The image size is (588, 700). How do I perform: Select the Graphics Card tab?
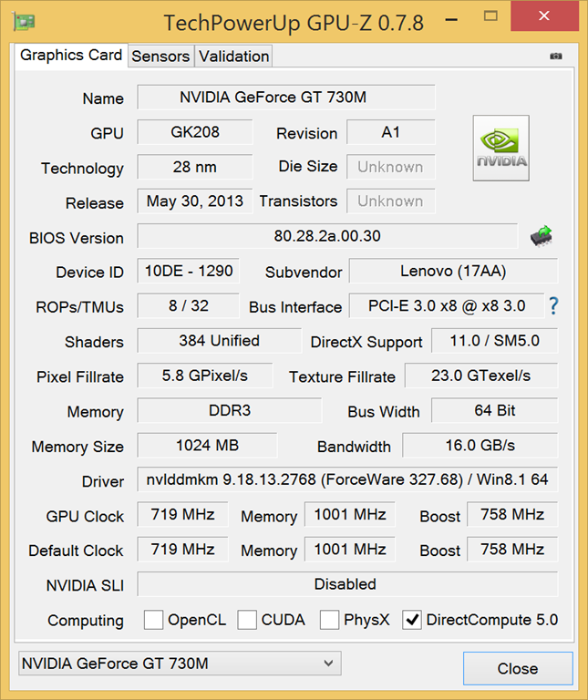pyautogui.click(x=71, y=56)
